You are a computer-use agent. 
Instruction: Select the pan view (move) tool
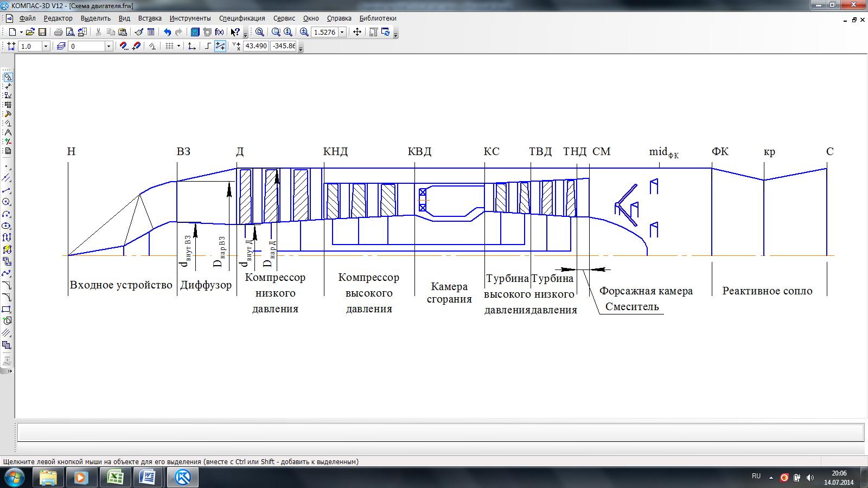(x=357, y=32)
